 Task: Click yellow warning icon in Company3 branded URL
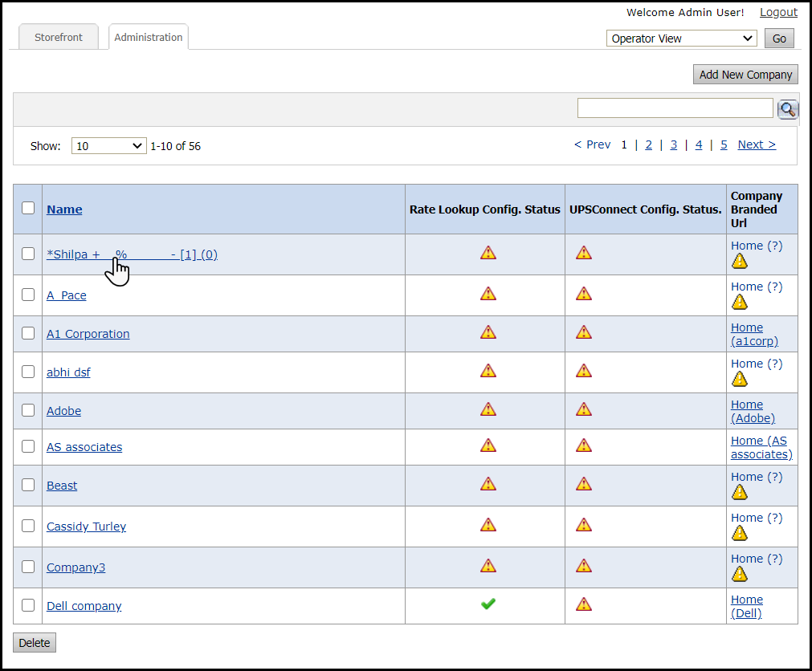740,574
